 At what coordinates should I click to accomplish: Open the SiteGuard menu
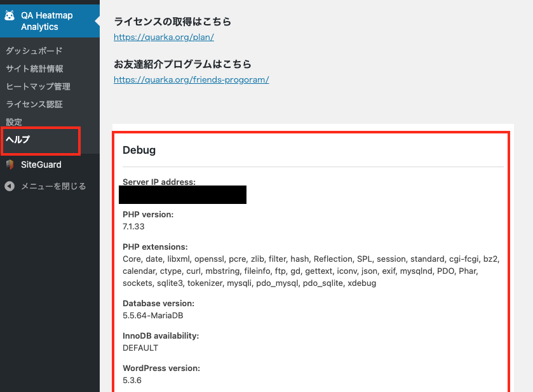[41, 165]
